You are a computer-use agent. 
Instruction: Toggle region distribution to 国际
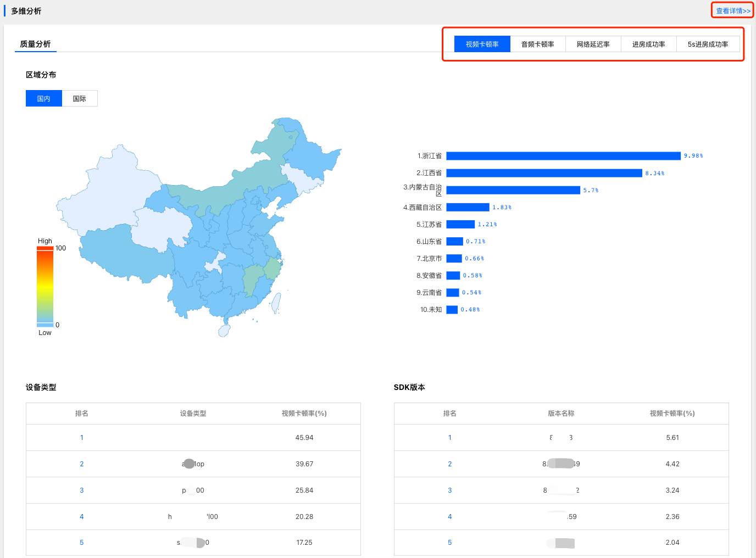[x=80, y=99]
